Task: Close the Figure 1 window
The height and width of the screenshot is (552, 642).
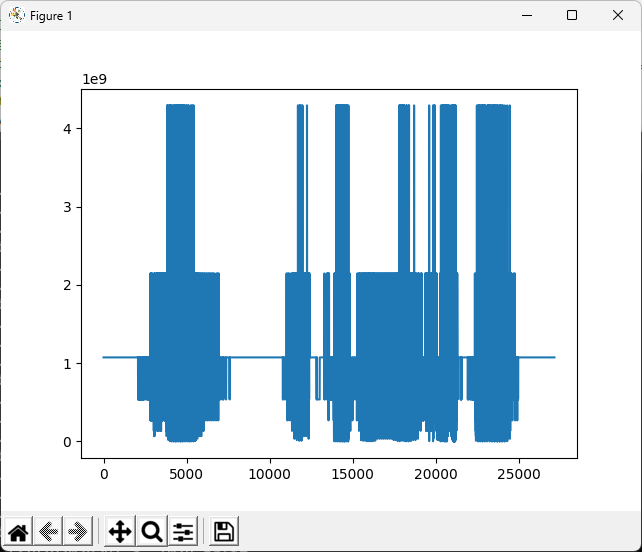Action: [618, 15]
